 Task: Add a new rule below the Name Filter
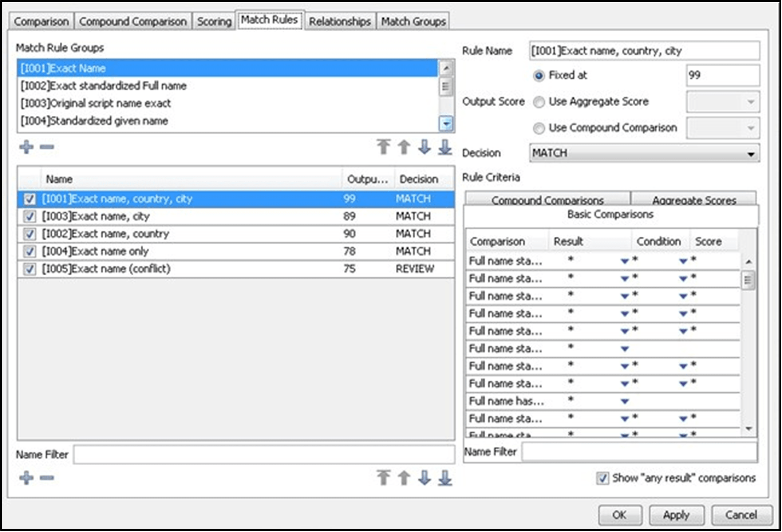coord(26,478)
